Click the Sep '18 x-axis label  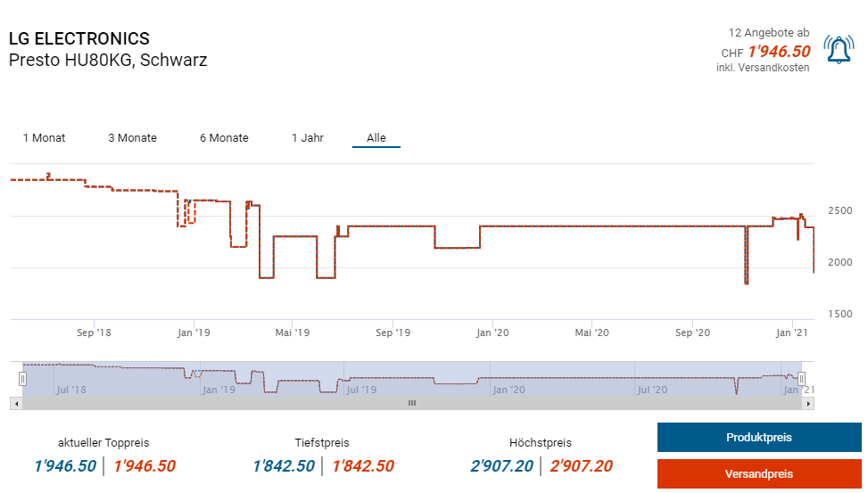click(94, 333)
